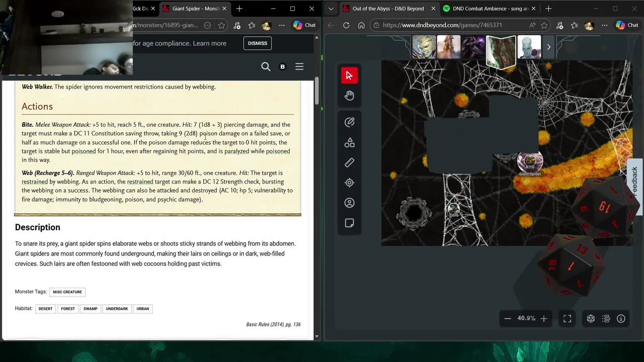Open the token/character tool
The height and width of the screenshot is (362, 644).
point(349,203)
